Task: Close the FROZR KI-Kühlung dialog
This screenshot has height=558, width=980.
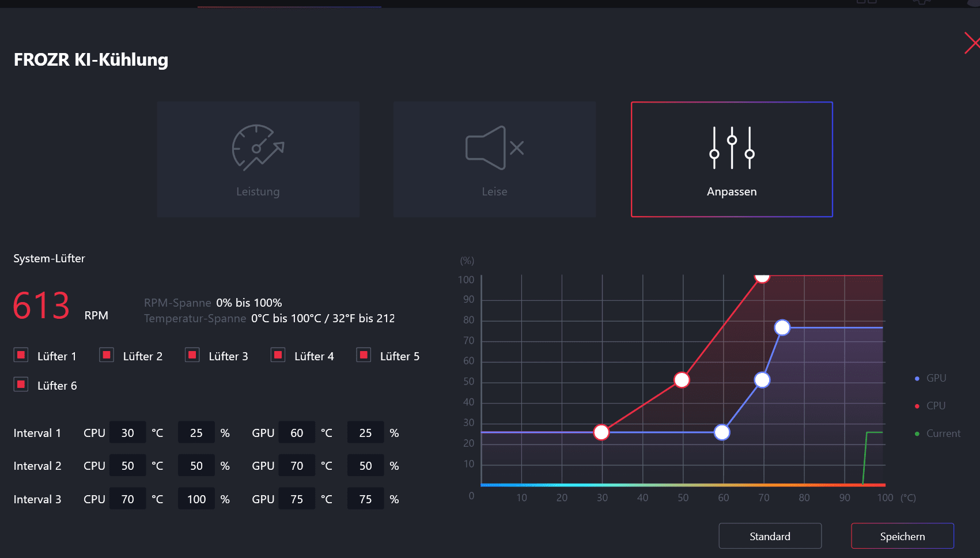Action: point(972,43)
